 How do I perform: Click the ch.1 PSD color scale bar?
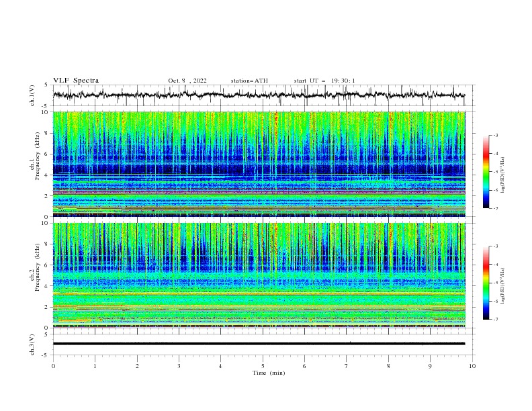(486, 172)
